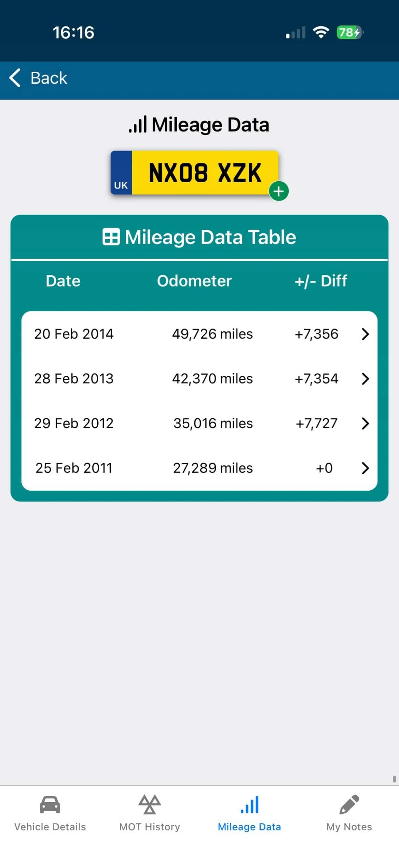Go Back to previous screen
Viewport: 399px width, 868px height.
(38, 78)
